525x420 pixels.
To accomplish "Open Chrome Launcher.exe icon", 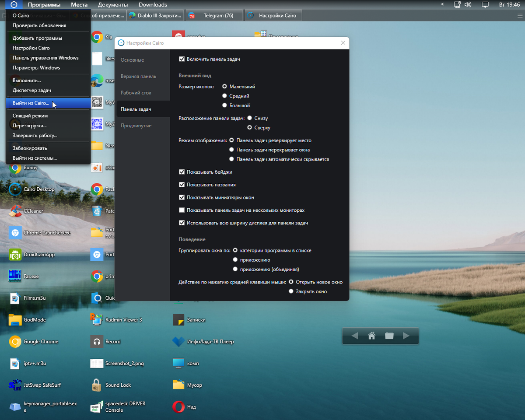I will (15, 233).
